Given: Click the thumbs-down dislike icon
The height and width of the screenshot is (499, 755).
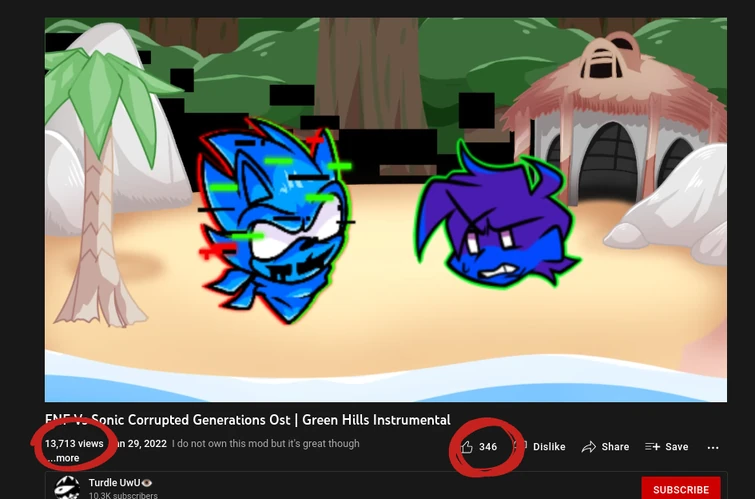Looking at the screenshot, I should pyautogui.click(x=521, y=446).
